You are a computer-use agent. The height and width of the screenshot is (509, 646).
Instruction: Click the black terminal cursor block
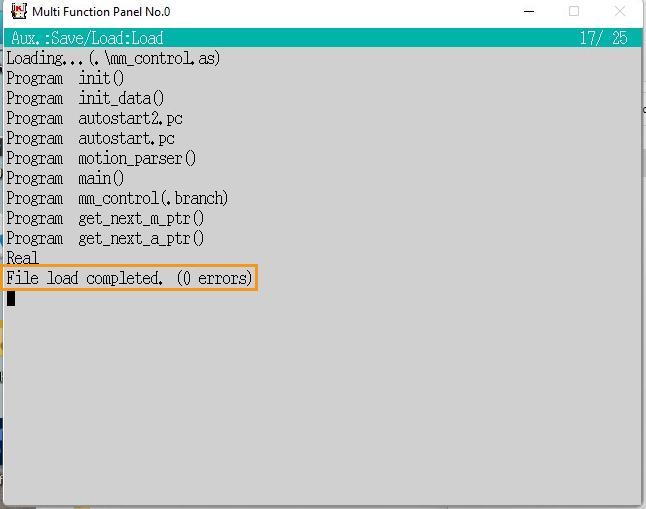[11, 298]
